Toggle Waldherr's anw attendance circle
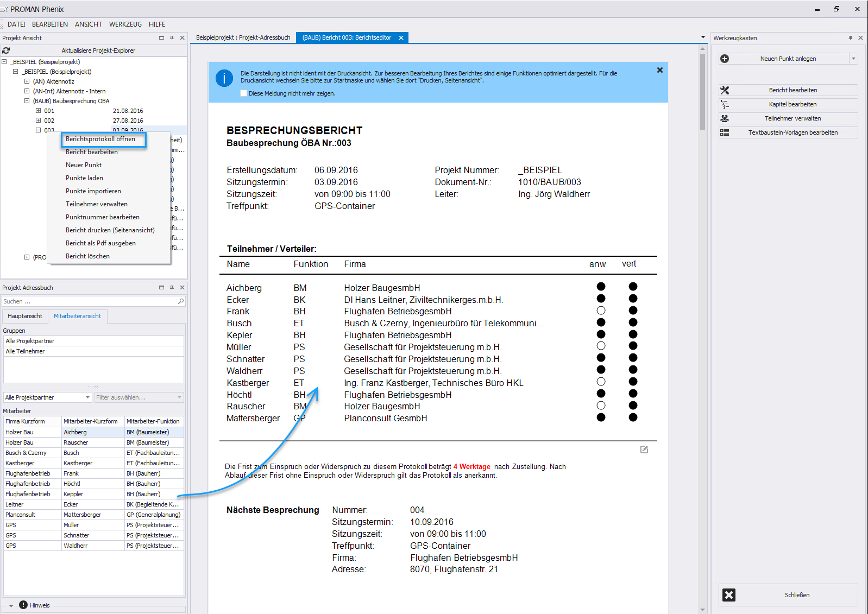Image resolution: width=868 pixels, height=614 pixels. pyautogui.click(x=601, y=370)
